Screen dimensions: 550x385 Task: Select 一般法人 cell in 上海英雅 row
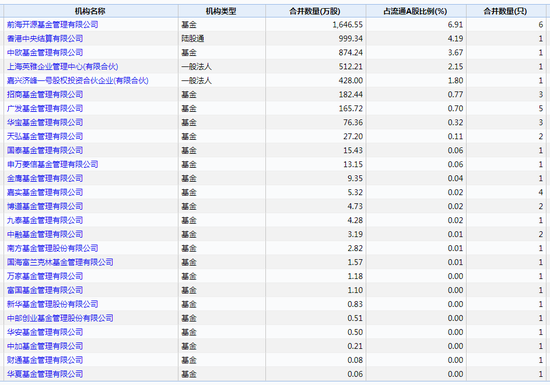[x=196, y=67]
